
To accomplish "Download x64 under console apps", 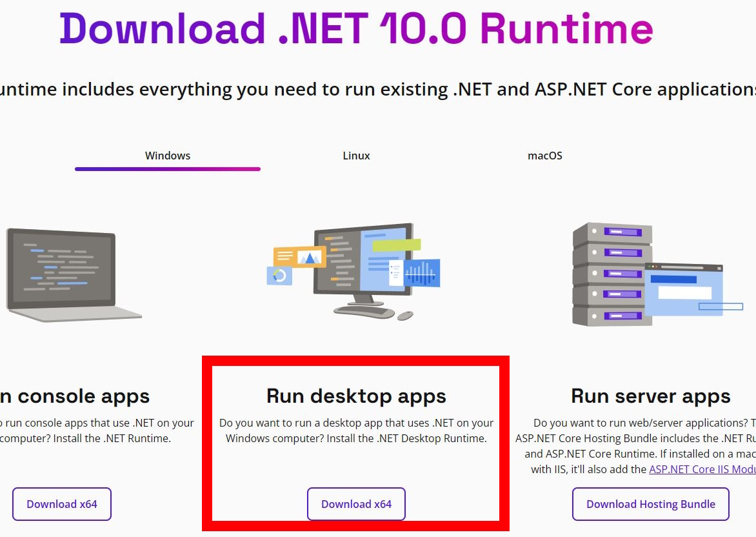I will [62, 504].
